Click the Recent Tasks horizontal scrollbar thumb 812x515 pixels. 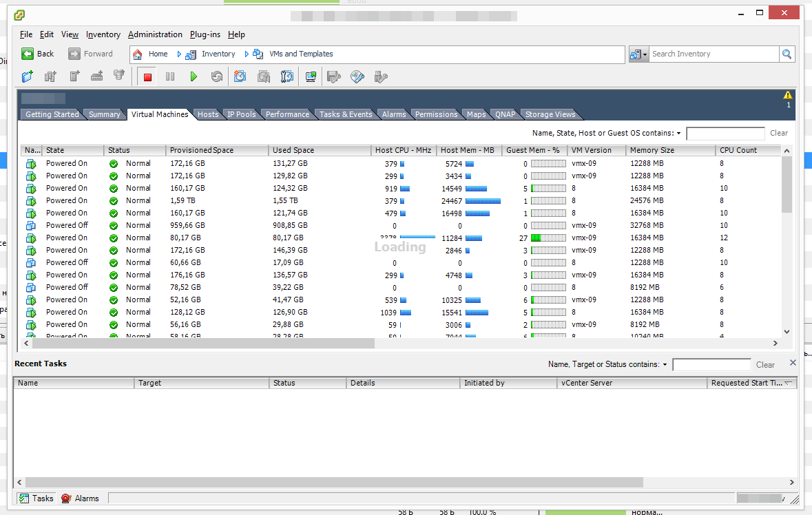click(334, 483)
